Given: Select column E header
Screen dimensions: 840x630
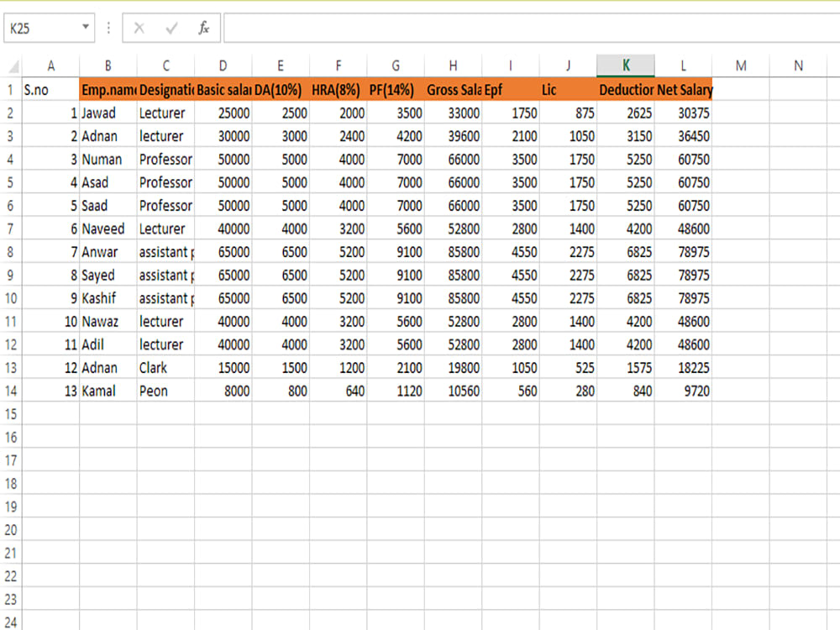Looking at the screenshot, I should pyautogui.click(x=281, y=66).
